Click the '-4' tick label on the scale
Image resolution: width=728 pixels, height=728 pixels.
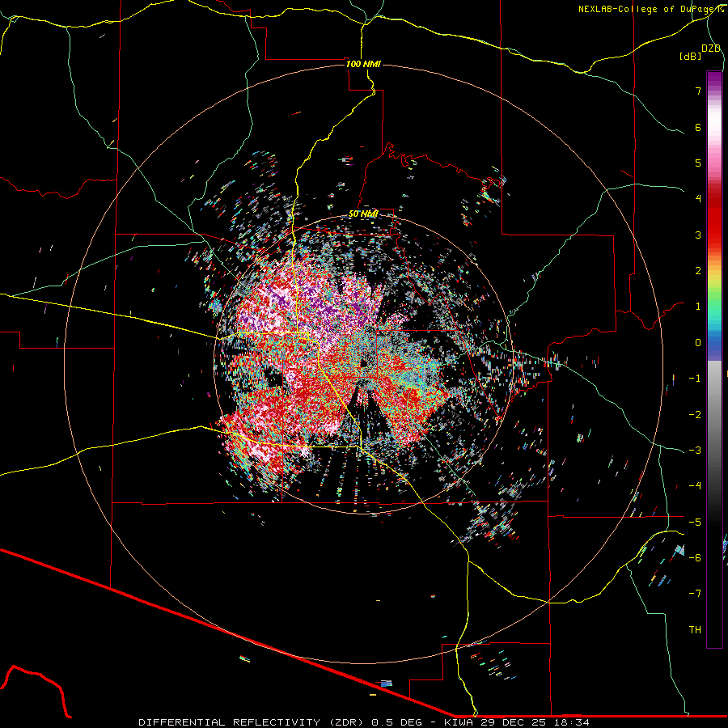click(x=695, y=485)
